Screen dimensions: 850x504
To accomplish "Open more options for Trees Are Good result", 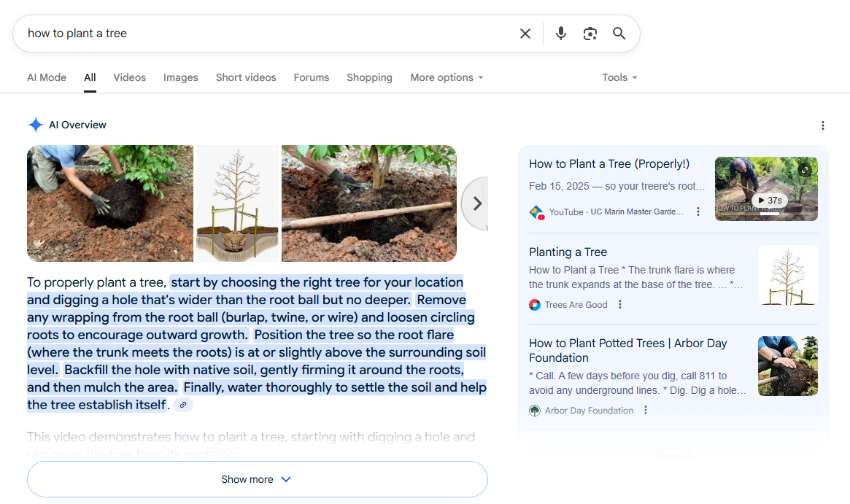I will coord(620,305).
